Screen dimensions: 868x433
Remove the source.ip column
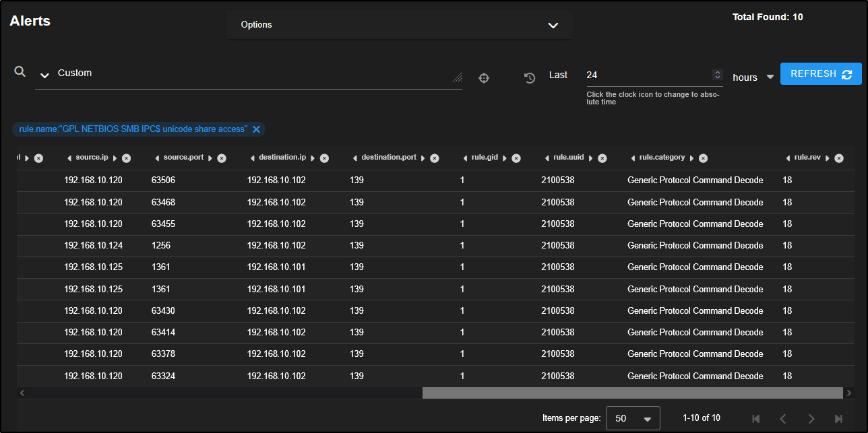[127, 158]
